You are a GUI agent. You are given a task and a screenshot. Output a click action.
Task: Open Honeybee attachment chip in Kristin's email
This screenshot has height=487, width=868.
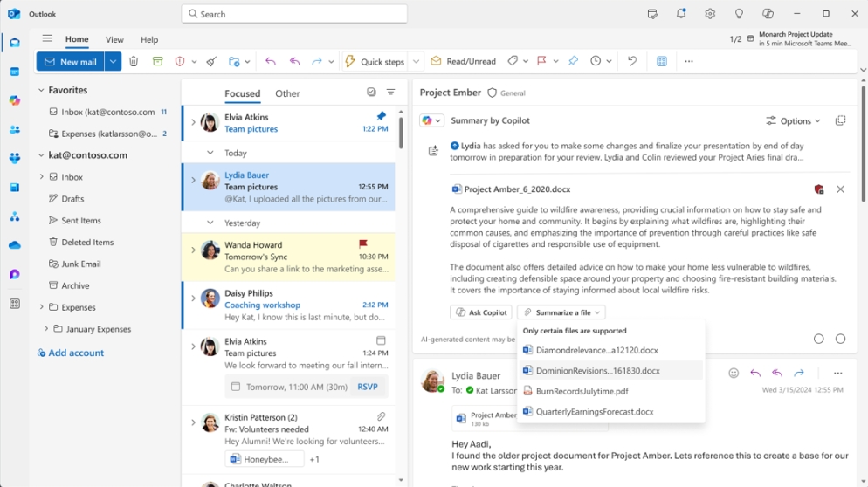pyautogui.click(x=265, y=459)
